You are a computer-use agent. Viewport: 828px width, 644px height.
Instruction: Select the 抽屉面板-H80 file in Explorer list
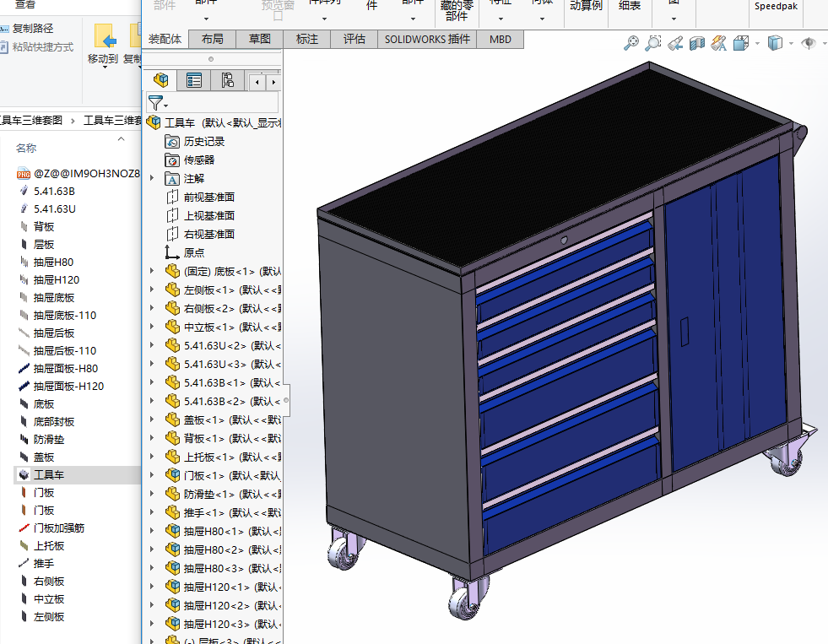pyautogui.click(x=65, y=368)
